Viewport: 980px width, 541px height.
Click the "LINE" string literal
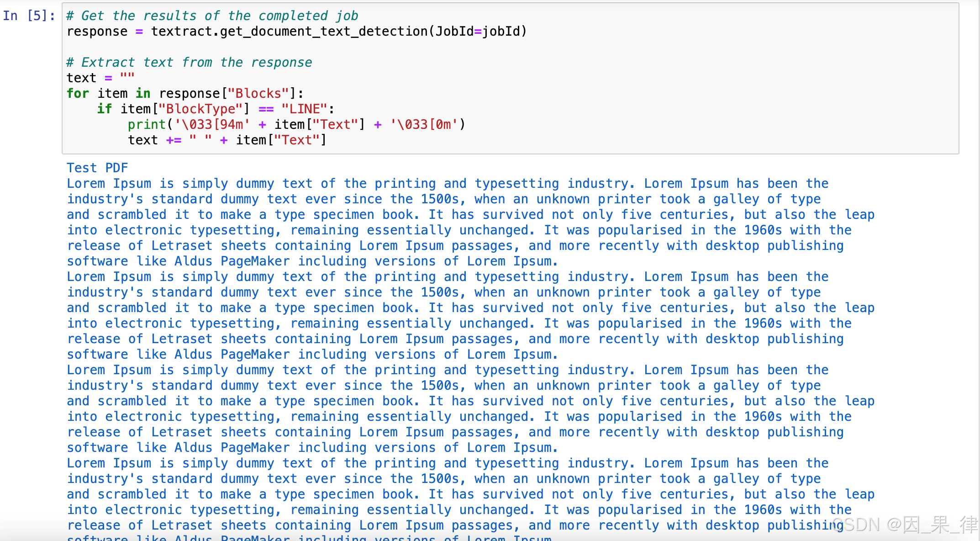pos(304,109)
